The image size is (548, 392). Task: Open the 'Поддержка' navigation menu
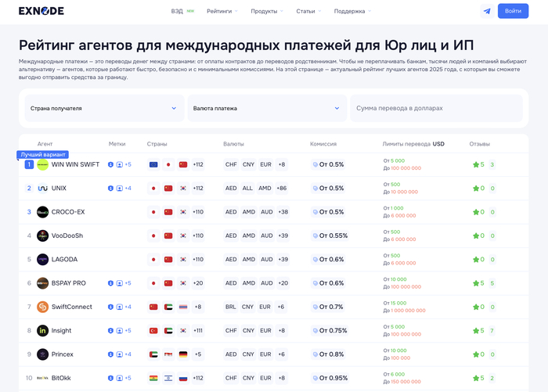pyautogui.click(x=352, y=11)
